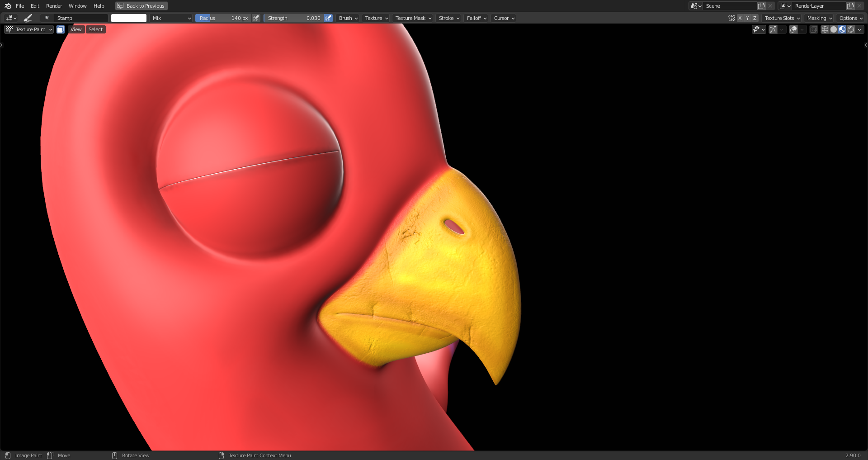The width and height of the screenshot is (868, 460).
Task: Click the Scene name input field
Action: (x=730, y=5)
